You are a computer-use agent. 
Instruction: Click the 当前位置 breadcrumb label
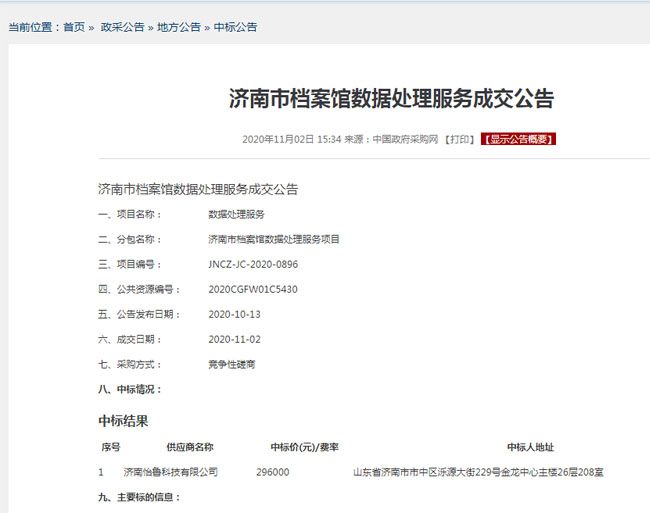coord(30,27)
